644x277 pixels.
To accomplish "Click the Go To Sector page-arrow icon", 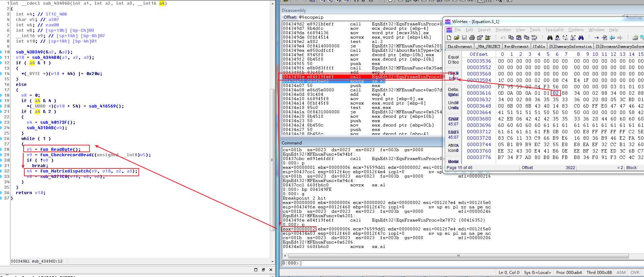I will (604, 38).
